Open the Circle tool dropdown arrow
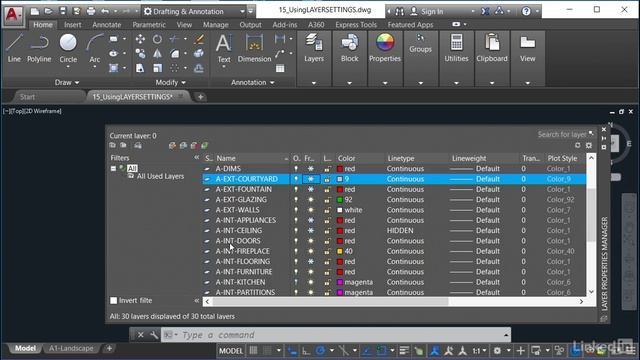Image resolution: width=640 pixels, height=360 pixels. coord(68,67)
